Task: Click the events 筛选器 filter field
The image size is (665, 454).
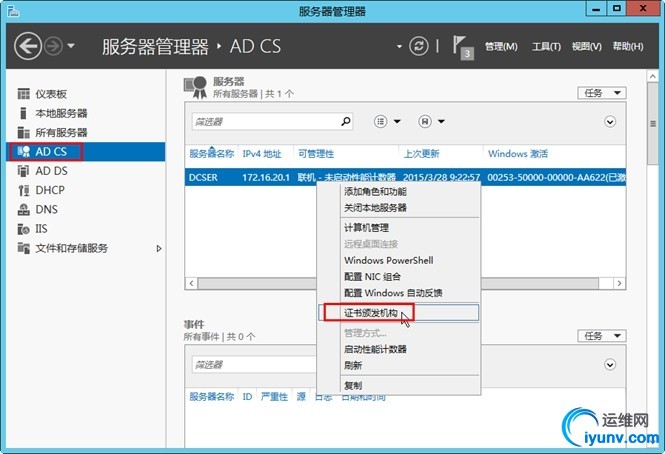Action: pyautogui.click(x=254, y=365)
